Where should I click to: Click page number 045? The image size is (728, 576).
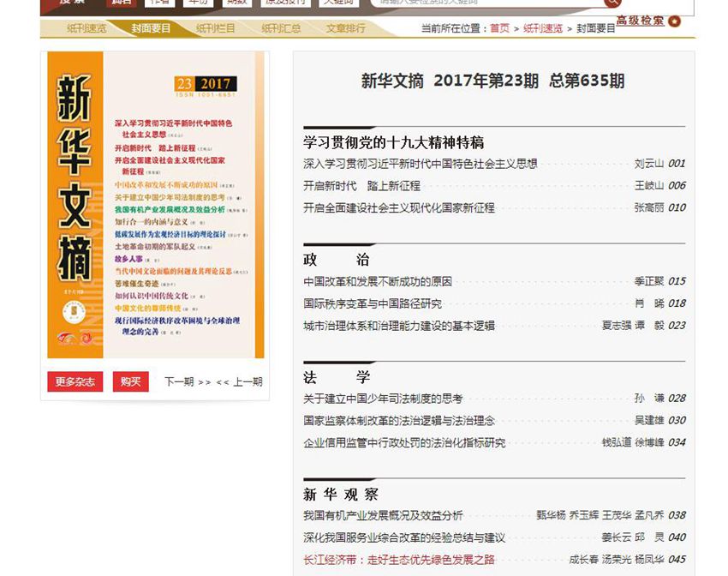[x=677, y=560]
